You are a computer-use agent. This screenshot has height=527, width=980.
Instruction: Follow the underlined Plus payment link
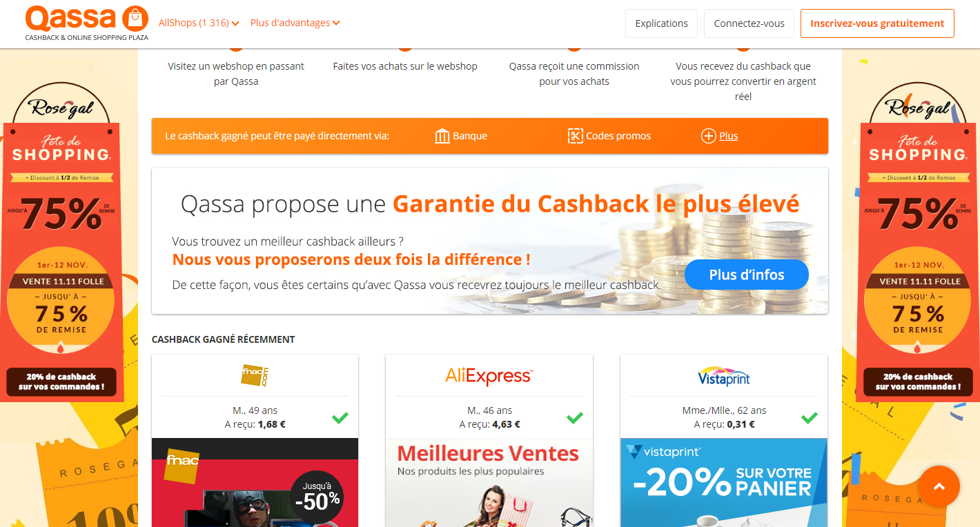tap(728, 136)
